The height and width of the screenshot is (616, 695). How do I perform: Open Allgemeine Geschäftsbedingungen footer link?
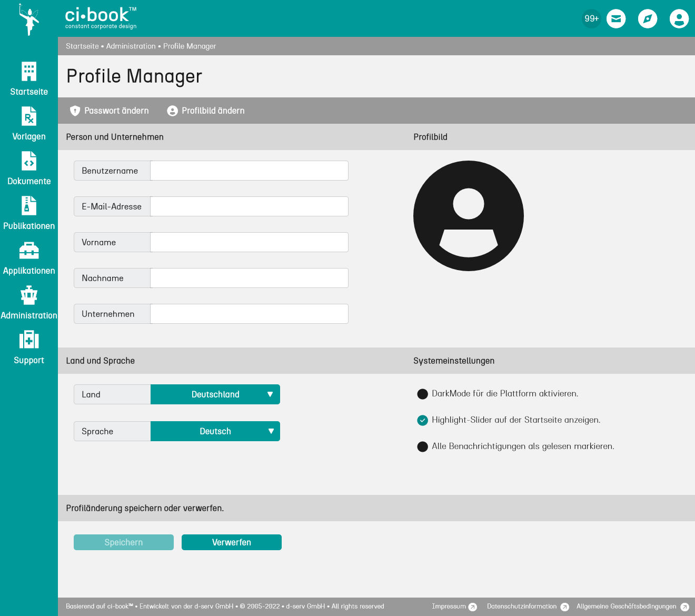point(627,607)
